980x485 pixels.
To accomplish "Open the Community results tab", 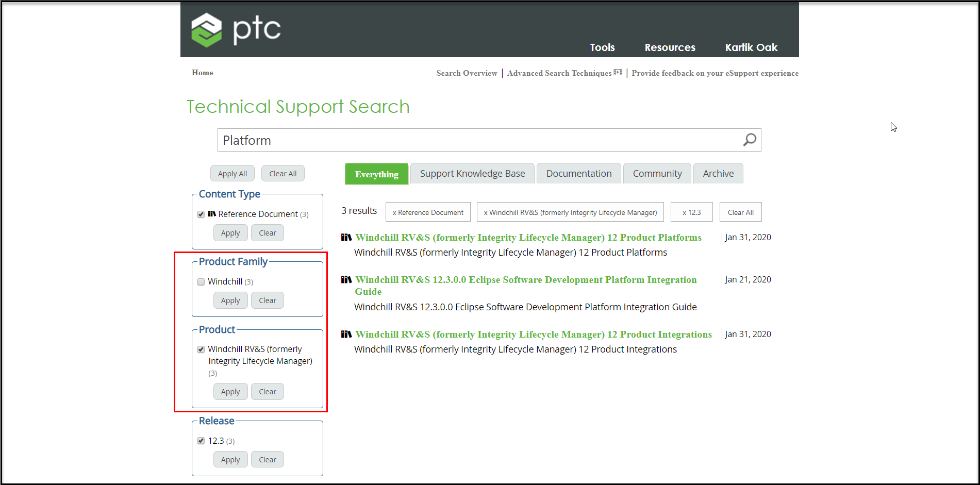I will pos(657,173).
